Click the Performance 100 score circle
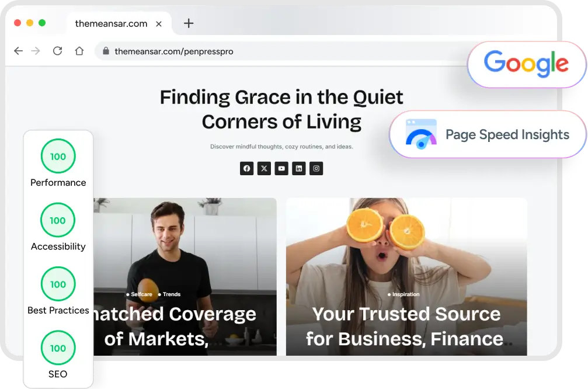This screenshot has width=588, height=389. pos(58,156)
